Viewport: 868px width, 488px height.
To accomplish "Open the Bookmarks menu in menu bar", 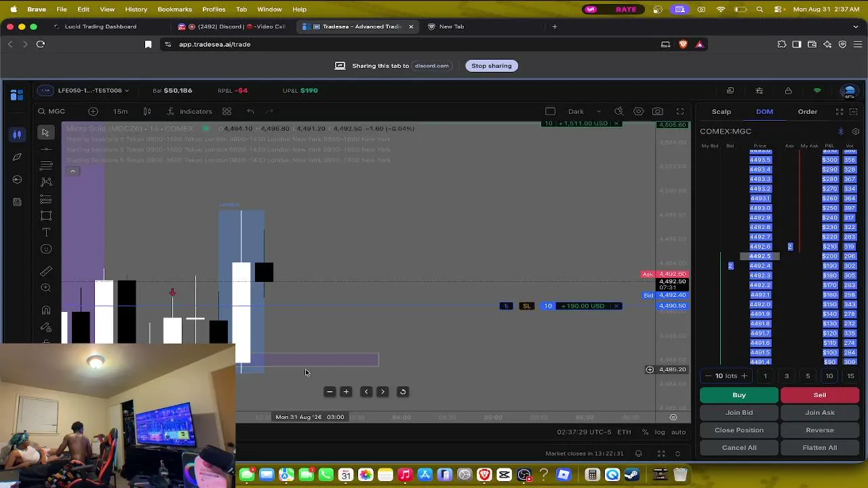I will [174, 9].
